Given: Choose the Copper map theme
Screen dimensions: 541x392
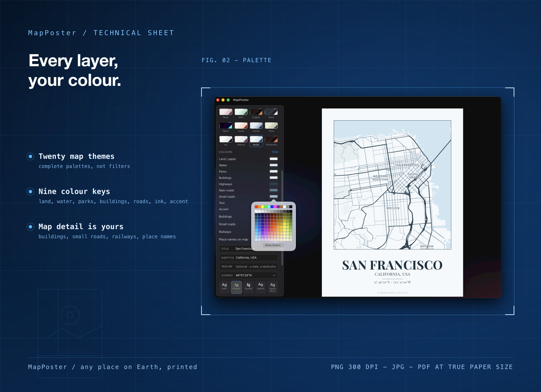Looking at the screenshot, I should (256, 112).
